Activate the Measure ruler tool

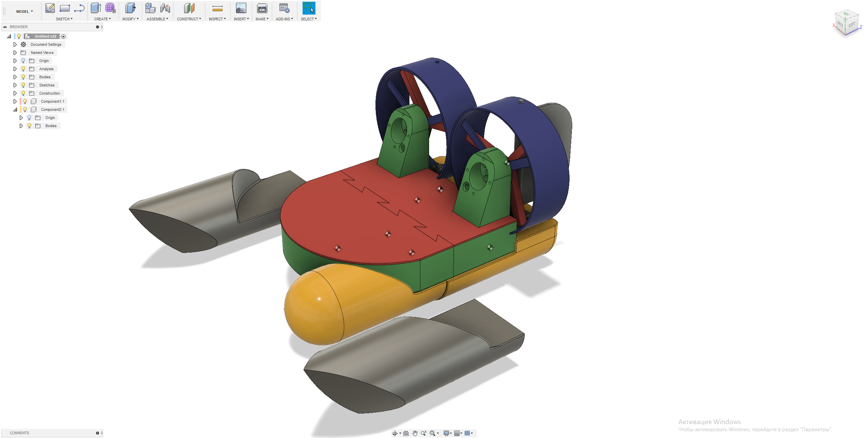(217, 8)
